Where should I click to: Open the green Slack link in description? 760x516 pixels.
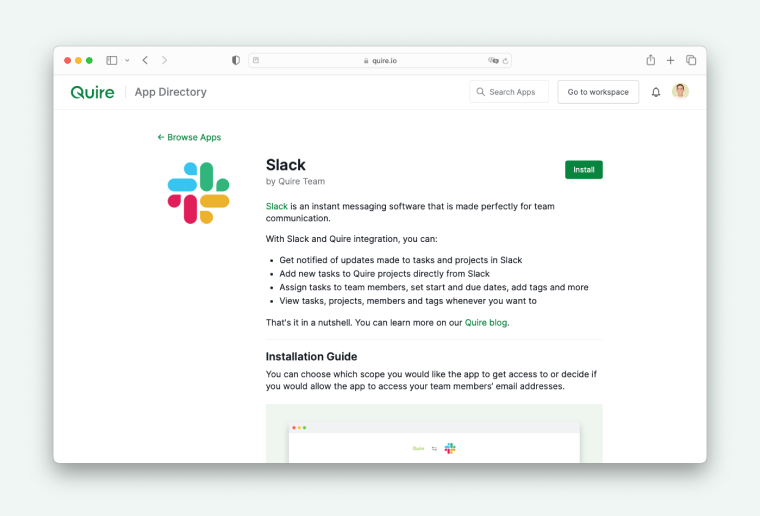coord(277,206)
